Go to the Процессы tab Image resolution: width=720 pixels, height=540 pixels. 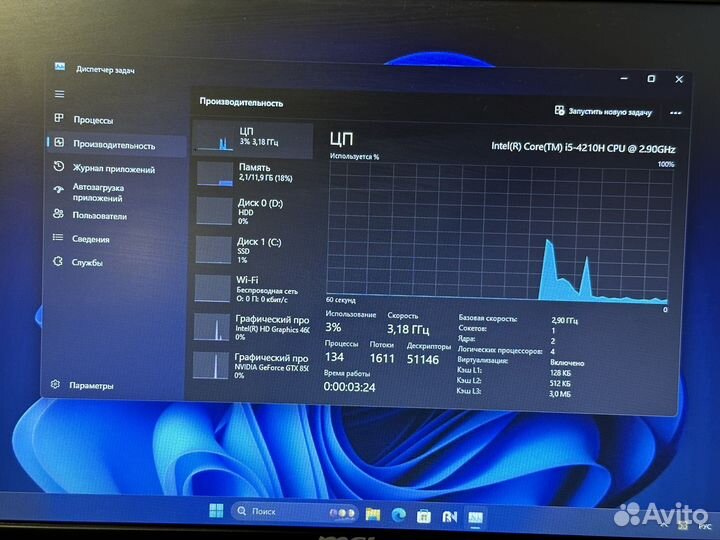(x=93, y=120)
